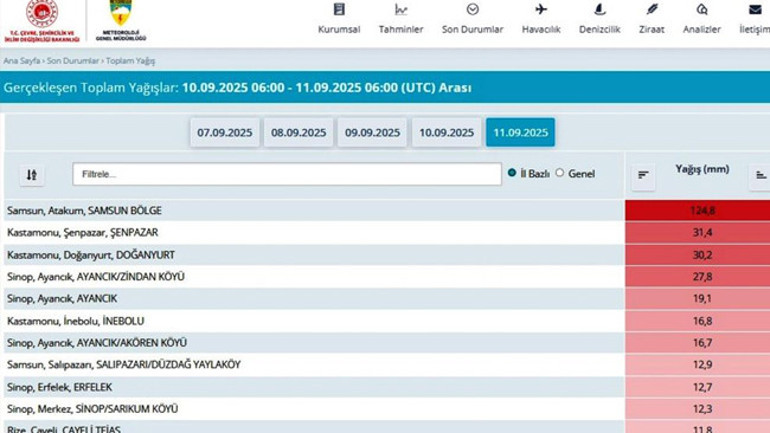
Task: Select the İl Bazlı radio option
Action: click(x=512, y=173)
